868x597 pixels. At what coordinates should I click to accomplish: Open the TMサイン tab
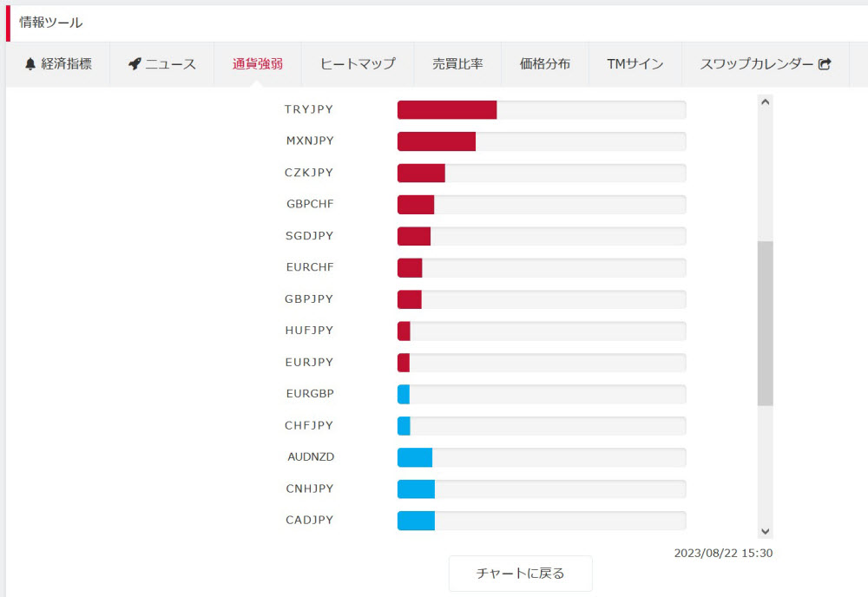tap(635, 64)
